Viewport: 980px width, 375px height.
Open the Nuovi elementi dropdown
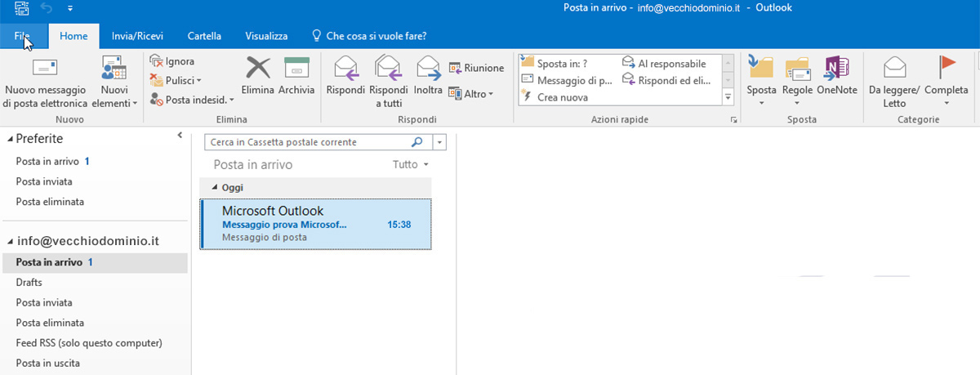pyautogui.click(x=114, y=83)
